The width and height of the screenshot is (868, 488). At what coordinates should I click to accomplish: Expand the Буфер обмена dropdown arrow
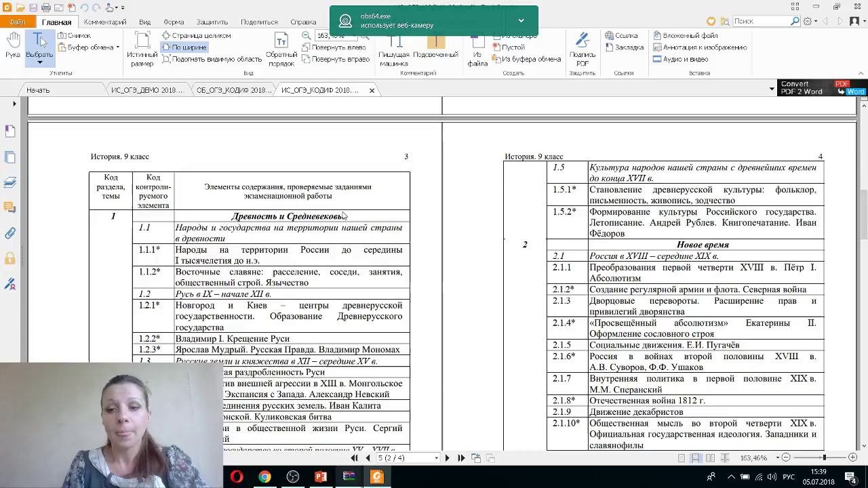(118, 47)
